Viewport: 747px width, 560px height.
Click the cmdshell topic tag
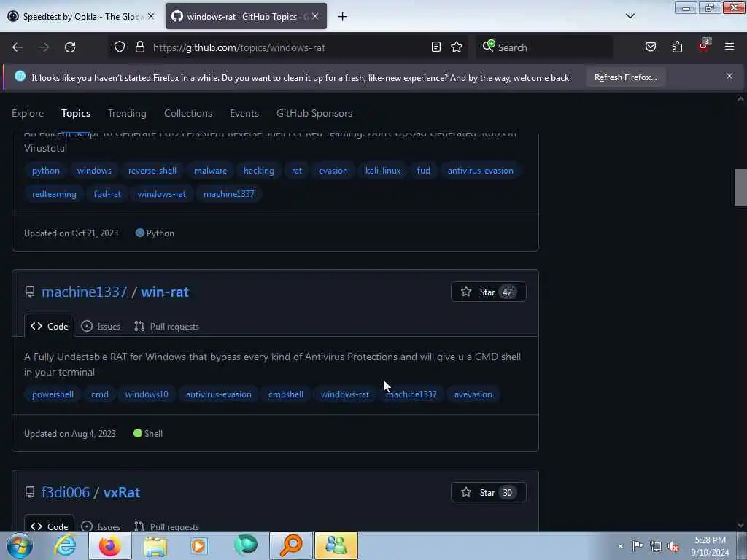286,394
